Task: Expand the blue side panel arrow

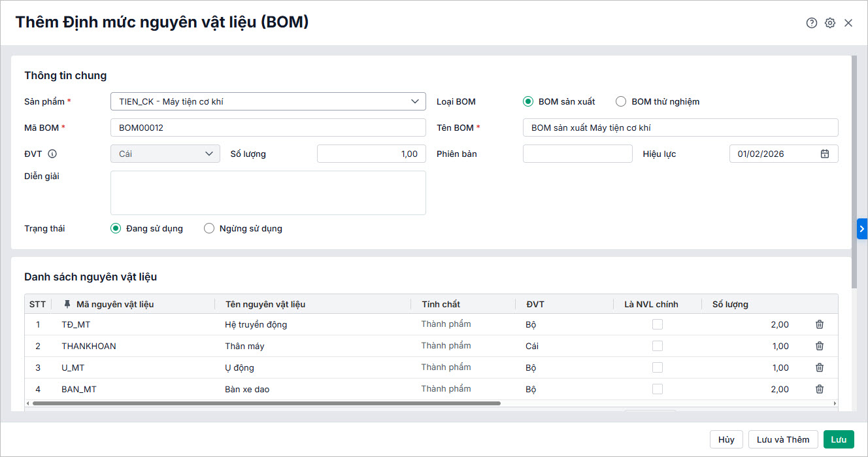Action: pos(862,229)
